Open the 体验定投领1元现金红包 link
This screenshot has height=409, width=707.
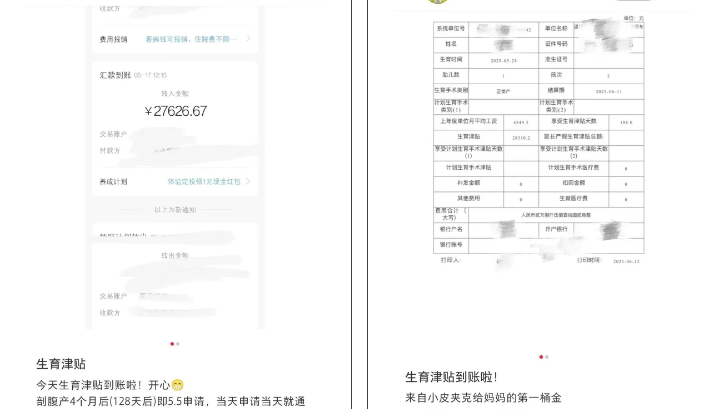click(x=203, y=182)
